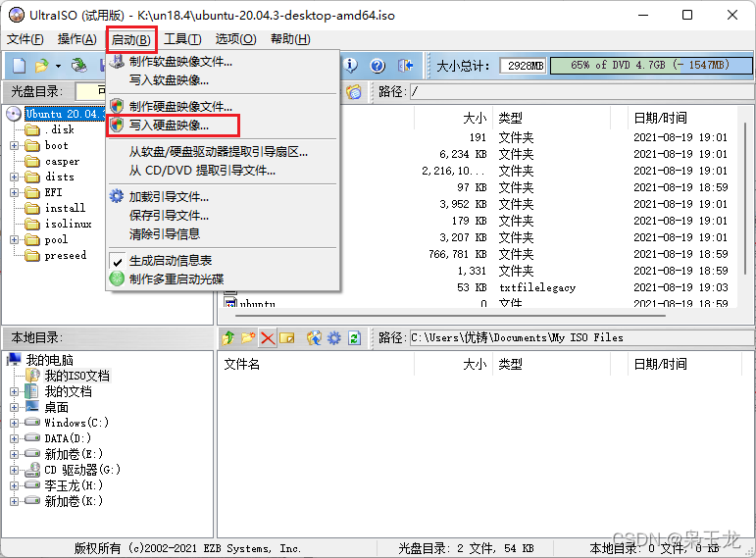
Task: Click the go-up folder icon in local toolbar
Action: pos(228,338)
